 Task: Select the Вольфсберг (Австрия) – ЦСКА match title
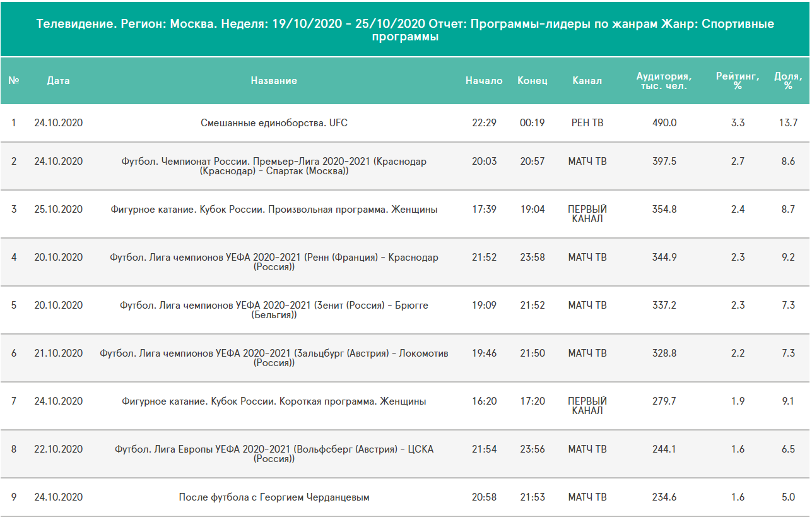274,454
